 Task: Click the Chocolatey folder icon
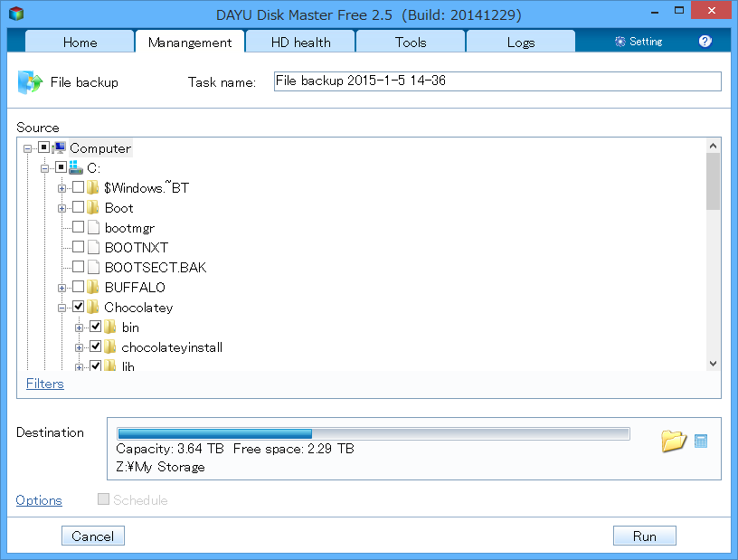(x=93, y=307)
